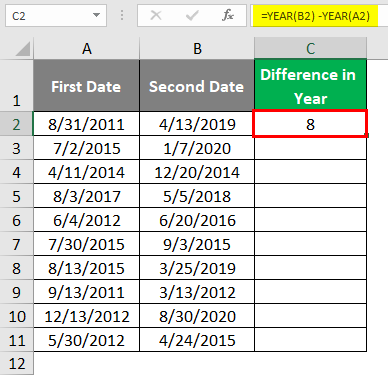Open the Name Box dropdown arrow
The width and height of the screenshot is (388, 375).
[x=96, y=15]
